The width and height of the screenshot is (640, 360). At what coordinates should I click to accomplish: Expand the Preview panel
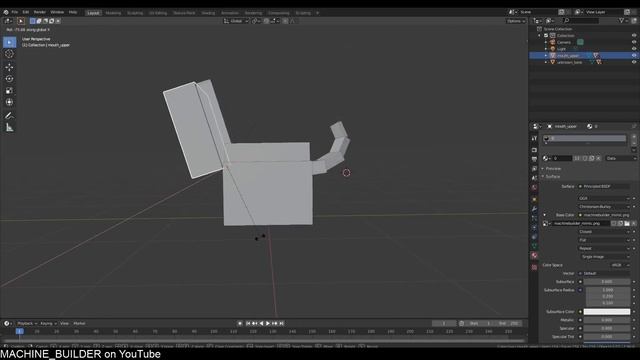(x=552, y=169)
